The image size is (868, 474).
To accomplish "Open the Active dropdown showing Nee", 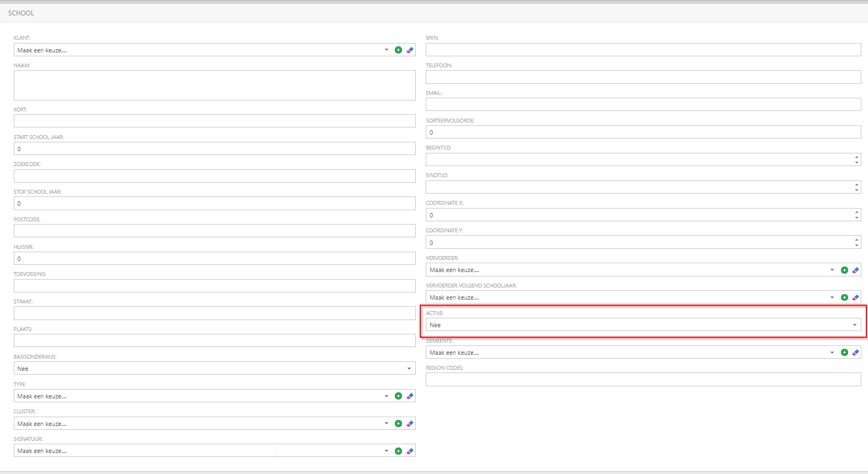I will pyautogui.click(x=642, y=325).
